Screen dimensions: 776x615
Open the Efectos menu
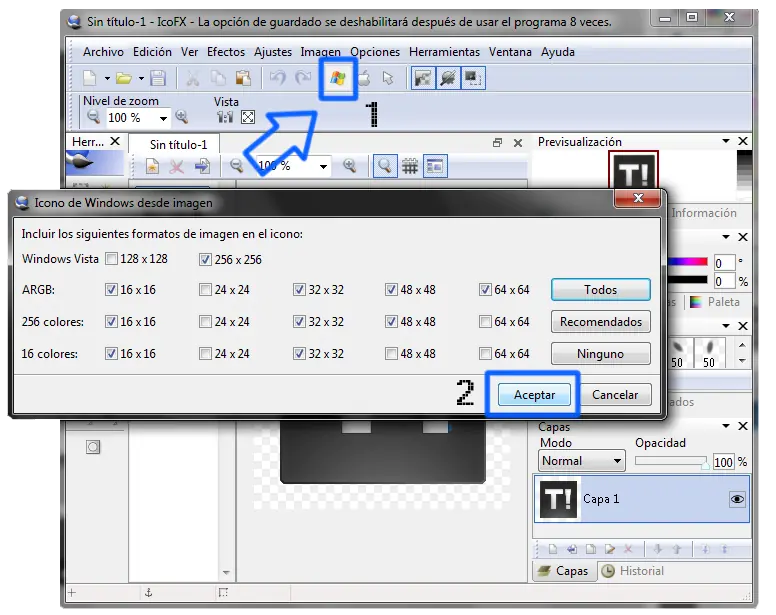click(226, 52)
